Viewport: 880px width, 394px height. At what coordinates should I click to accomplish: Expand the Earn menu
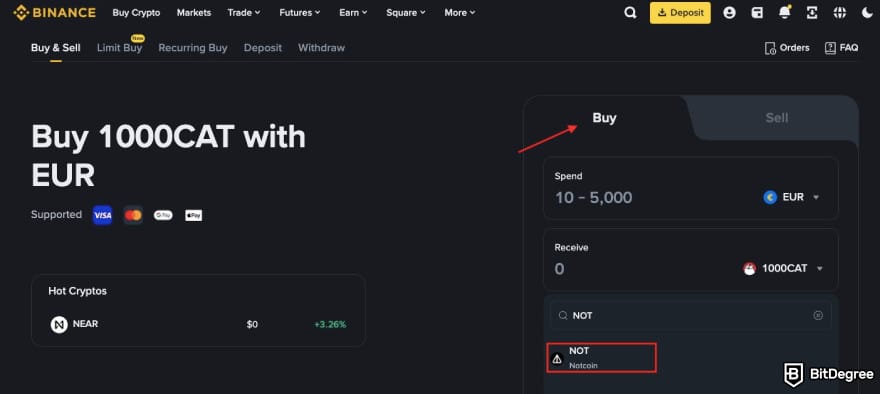353,12
